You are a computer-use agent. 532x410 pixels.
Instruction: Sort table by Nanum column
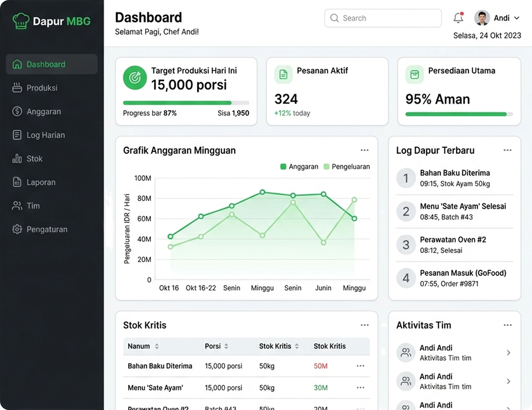157,346
